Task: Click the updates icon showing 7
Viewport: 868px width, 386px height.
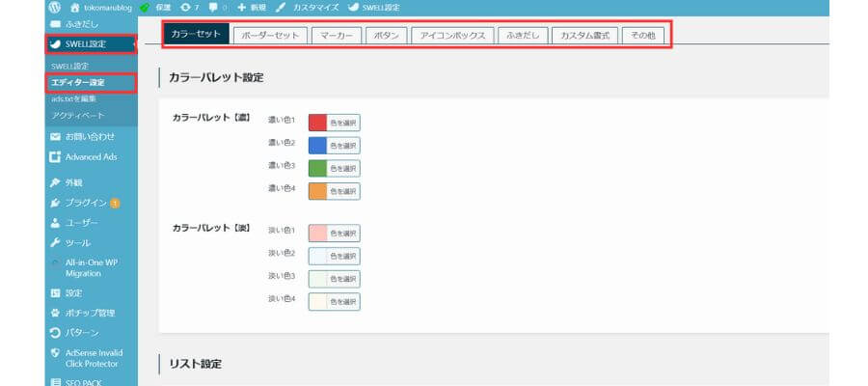Action: 185,7
